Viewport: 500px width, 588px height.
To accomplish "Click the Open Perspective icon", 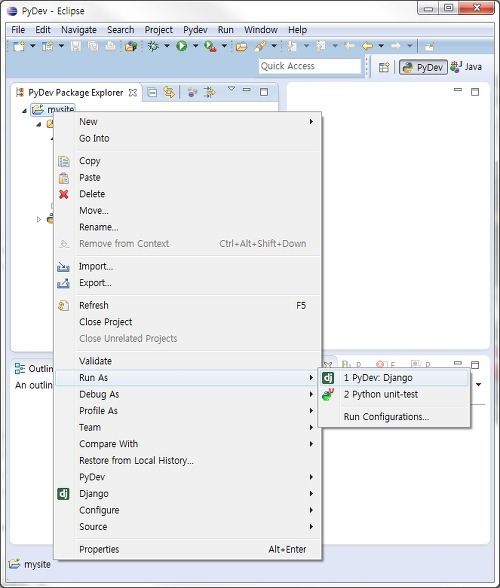I will coord(384,67).
